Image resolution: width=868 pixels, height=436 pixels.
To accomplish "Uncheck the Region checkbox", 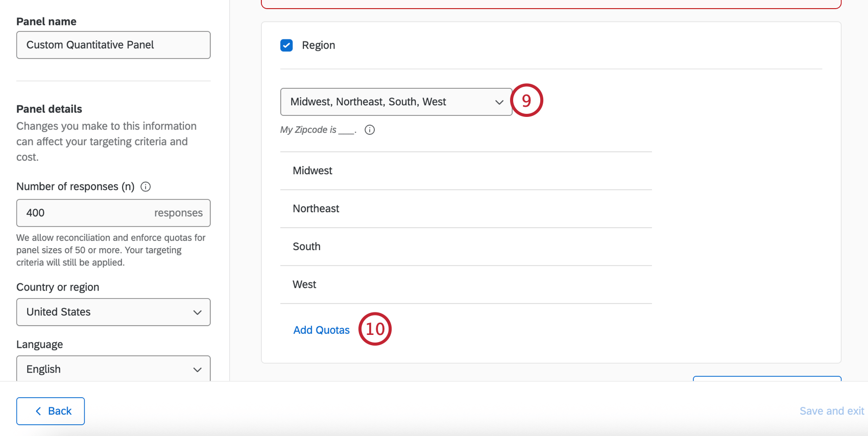I will [286, 45].
